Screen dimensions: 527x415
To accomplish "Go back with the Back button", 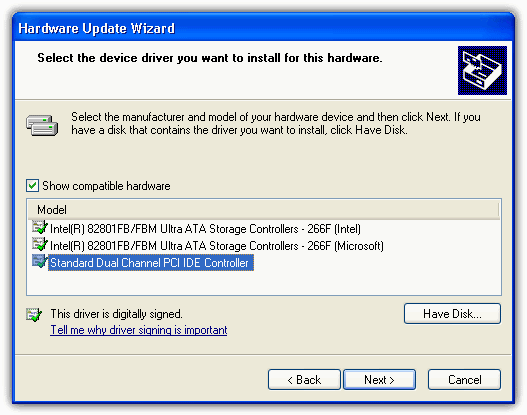I will pos(304,380).
